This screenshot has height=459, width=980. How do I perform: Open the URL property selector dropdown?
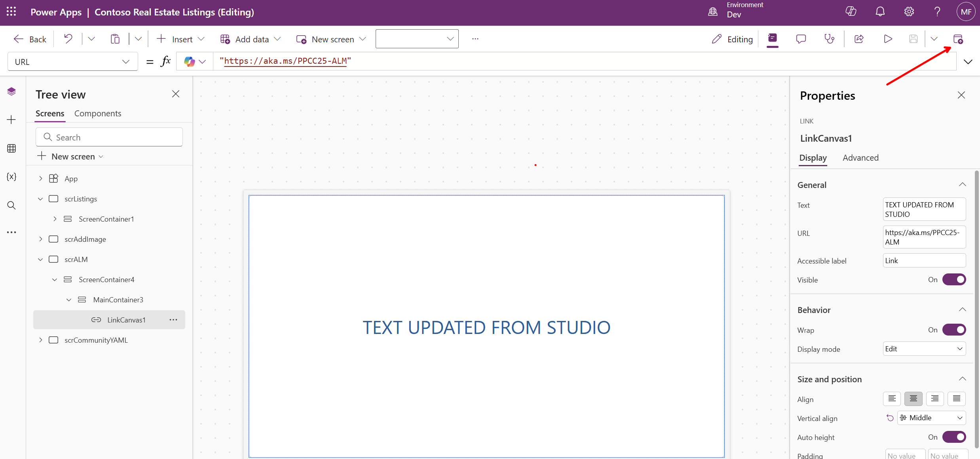tap(72, 62)
